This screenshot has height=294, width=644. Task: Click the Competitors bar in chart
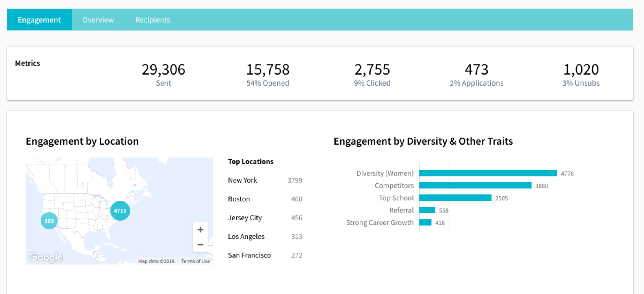[x=475, y=185]
